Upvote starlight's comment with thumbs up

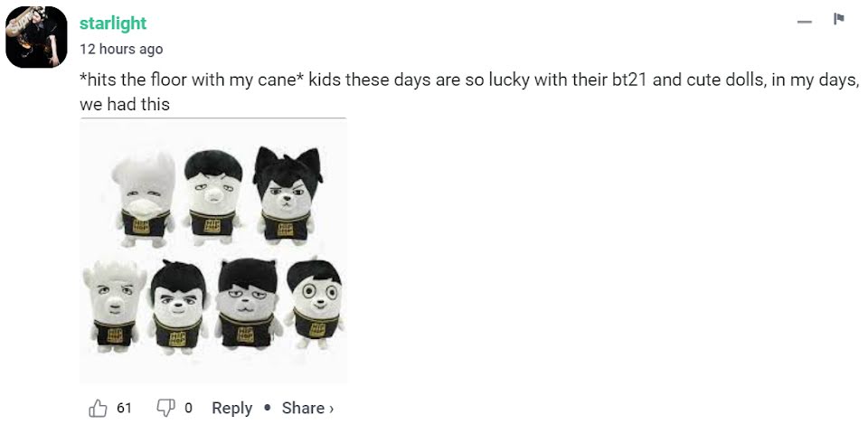click(98, 409)
